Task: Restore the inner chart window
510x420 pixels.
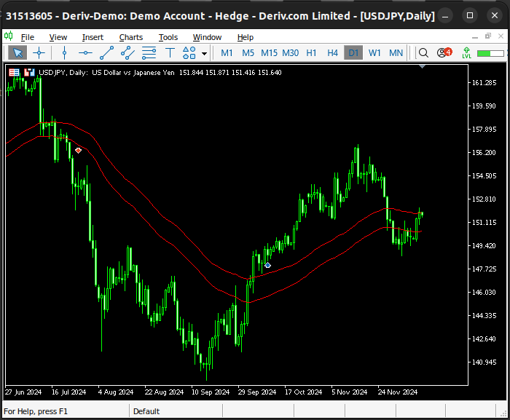Action: [x=488, y=36]
